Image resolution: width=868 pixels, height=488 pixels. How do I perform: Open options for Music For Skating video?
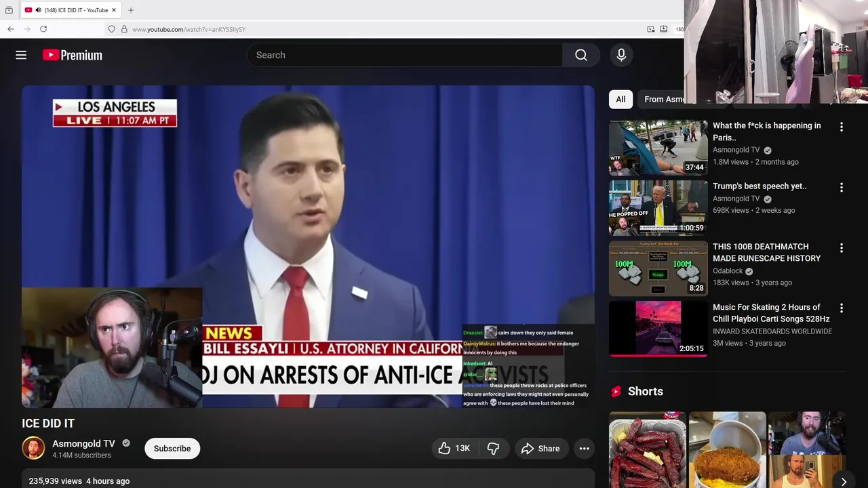coord(842,308)
